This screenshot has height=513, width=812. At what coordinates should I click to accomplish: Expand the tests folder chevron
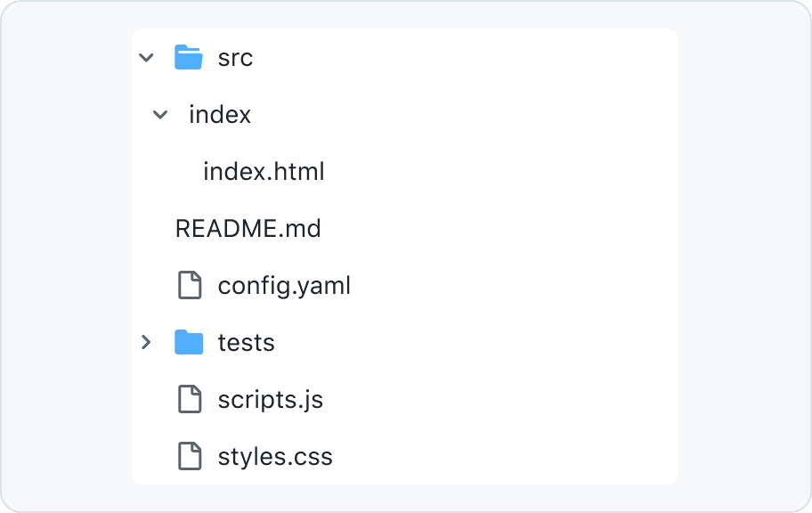pyautogui.click(x=147, y=343)
